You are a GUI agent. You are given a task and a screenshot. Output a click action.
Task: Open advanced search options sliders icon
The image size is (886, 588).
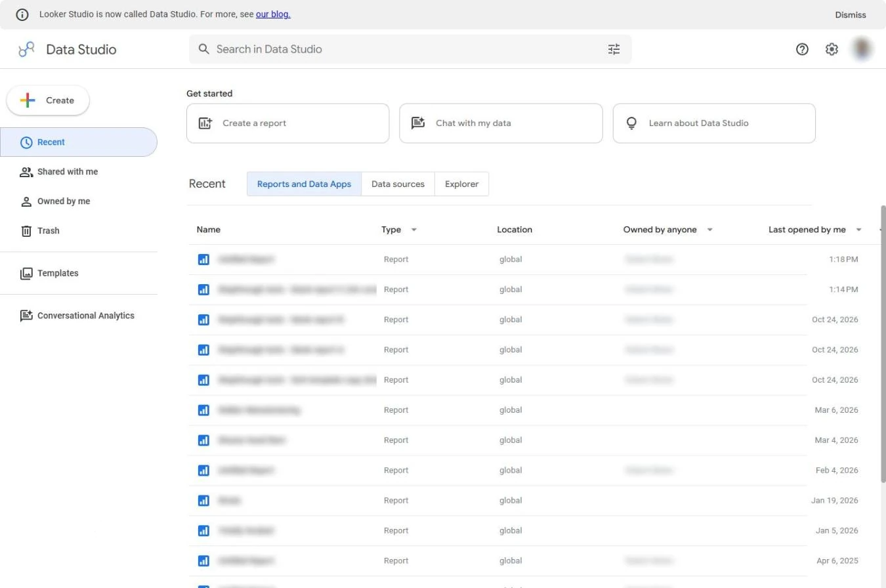614,49
